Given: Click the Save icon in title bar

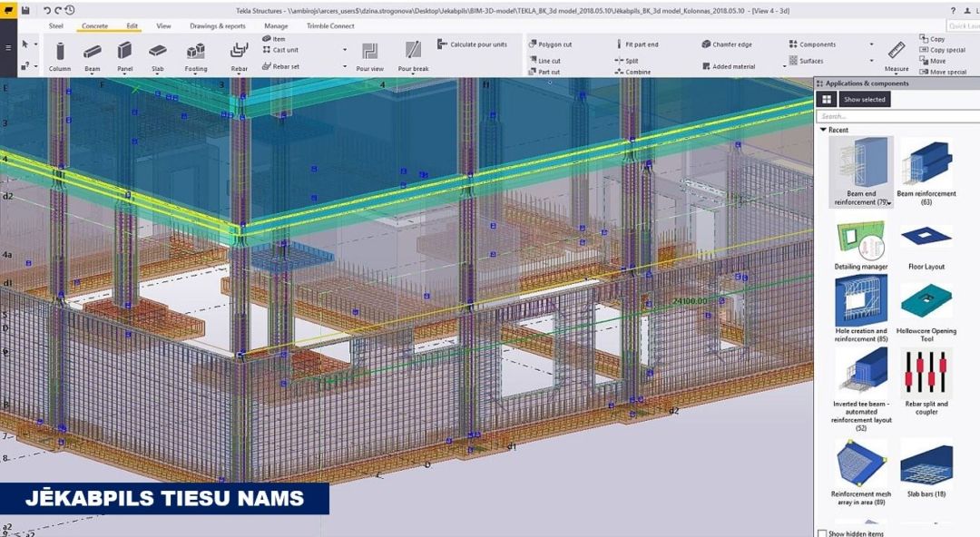Looking at the screenshot, I should (x=25, y=10).
